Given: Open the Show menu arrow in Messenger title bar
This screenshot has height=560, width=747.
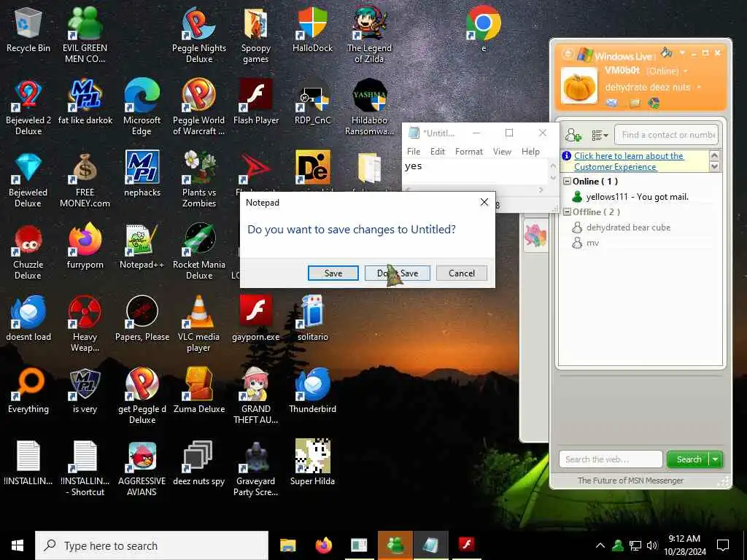Looking at the screenshot, I should click(682, 52).
